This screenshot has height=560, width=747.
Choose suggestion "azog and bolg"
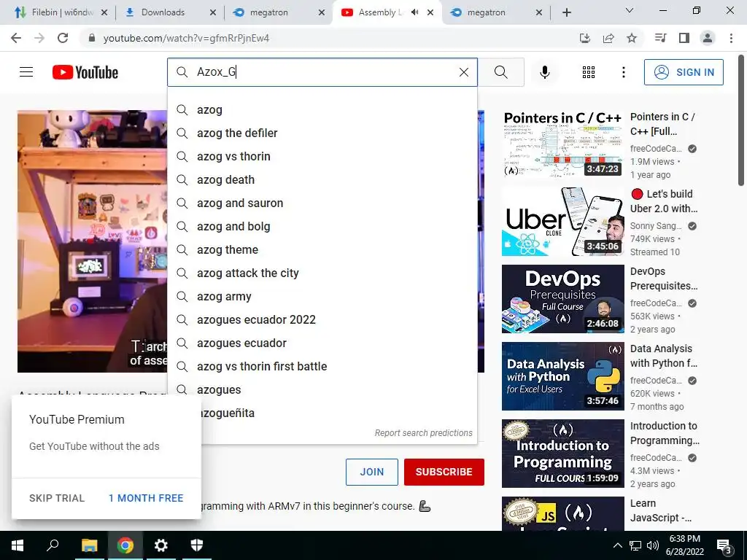coord(322,227)
